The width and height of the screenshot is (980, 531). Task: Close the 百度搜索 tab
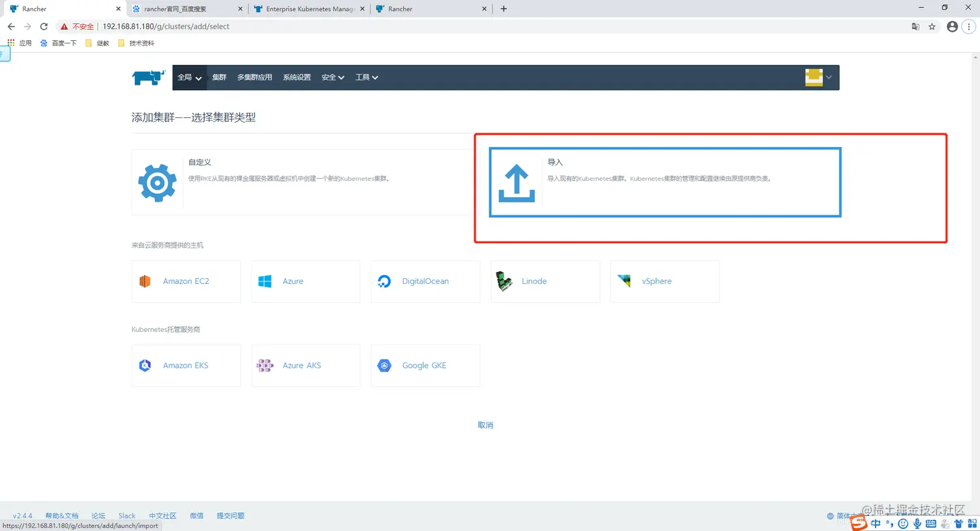pyautogui.click(x=240, y=9)
